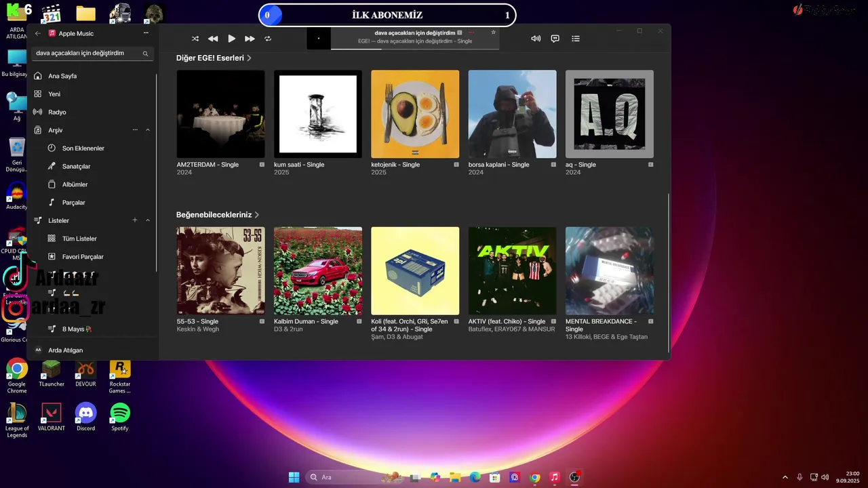
Task: Open the 55-53 single cover
Action: [220, 270]
